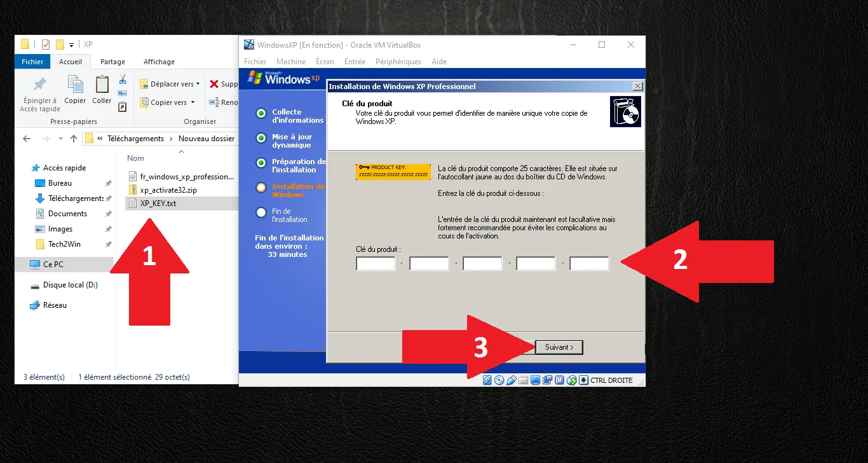Open the shared folders status icon
The image size is (868, 463).
coord(522,380)
